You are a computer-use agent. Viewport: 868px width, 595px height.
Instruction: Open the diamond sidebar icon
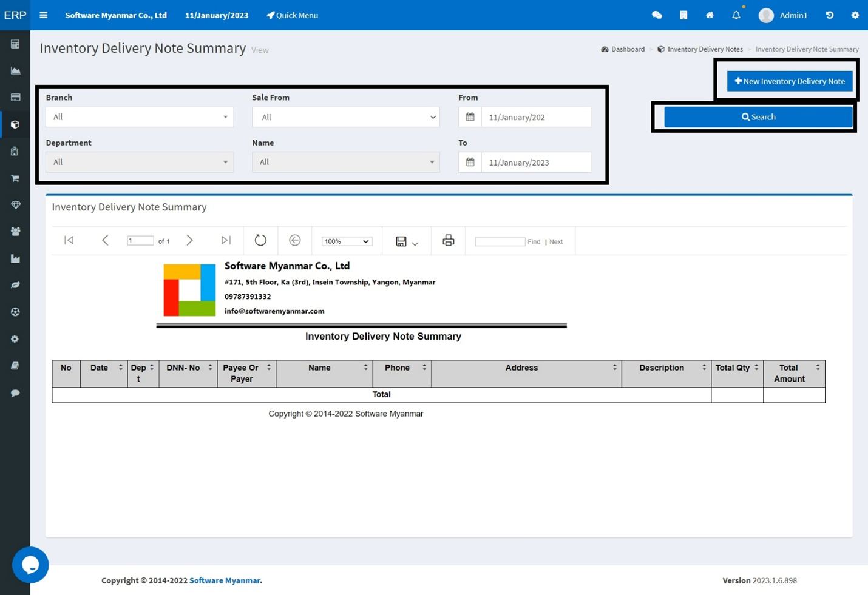point(15,205)
